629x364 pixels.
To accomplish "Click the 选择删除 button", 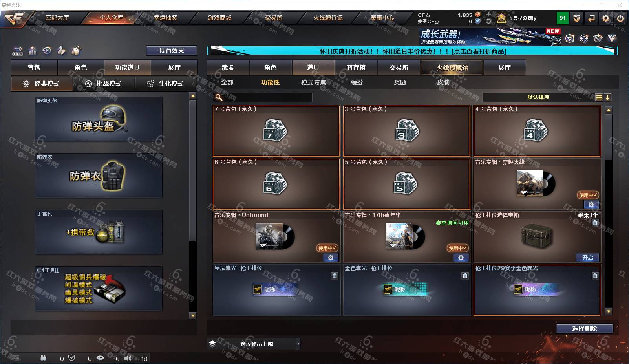I will [585, 329].
